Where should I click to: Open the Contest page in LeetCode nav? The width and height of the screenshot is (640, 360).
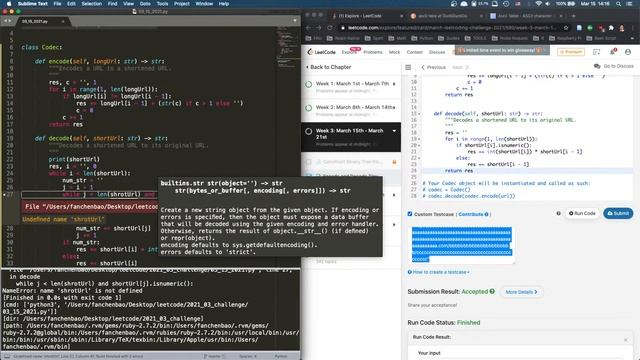[414, 52]
